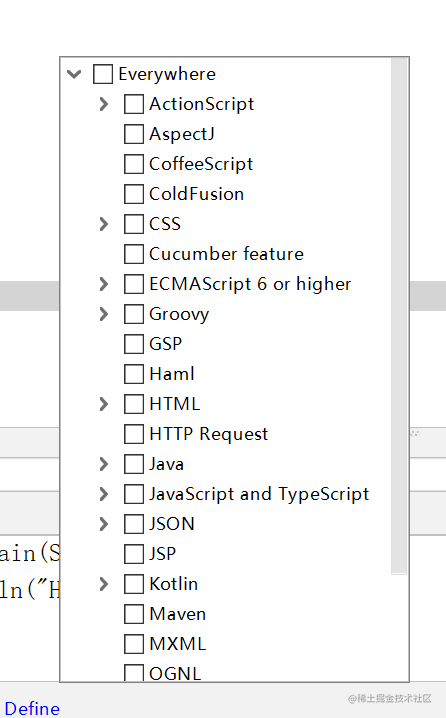Enable the CoffeeScript checkbox

pyautogui.click(x=134, y=164)
